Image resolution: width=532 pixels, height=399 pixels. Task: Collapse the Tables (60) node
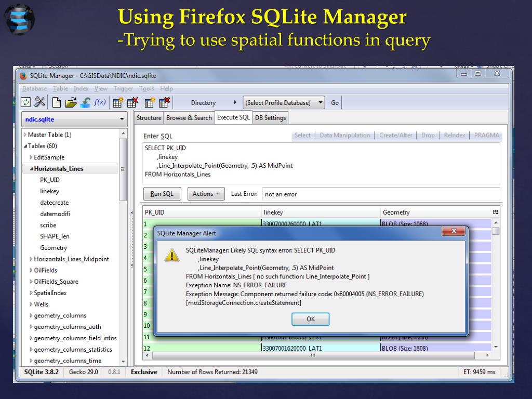[25, 146]
